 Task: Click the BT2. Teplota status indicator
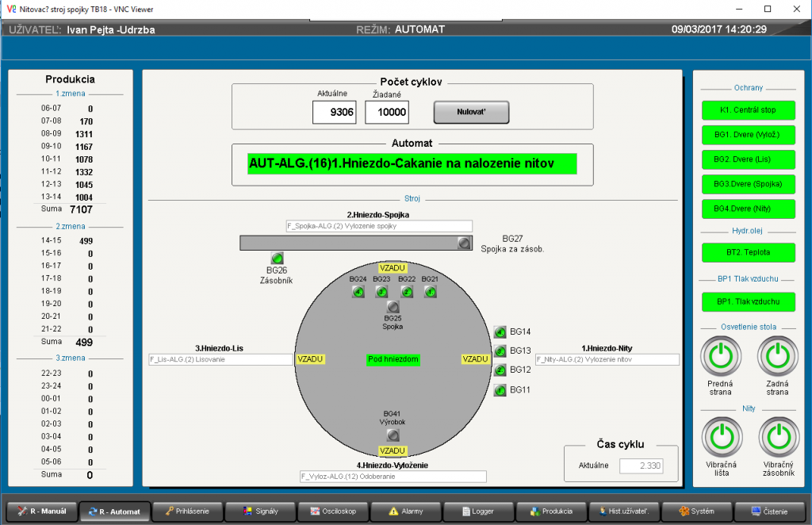click(748, 252)
